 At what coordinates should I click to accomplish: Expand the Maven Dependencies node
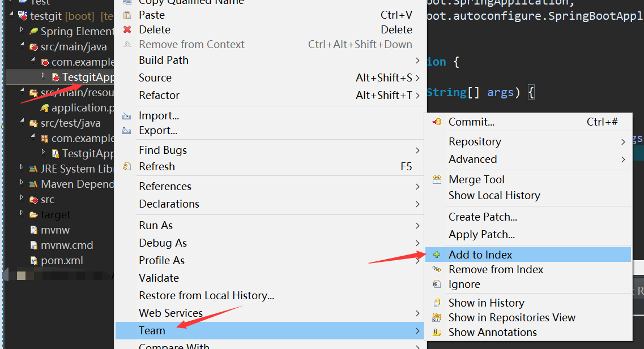pos(22,182)
